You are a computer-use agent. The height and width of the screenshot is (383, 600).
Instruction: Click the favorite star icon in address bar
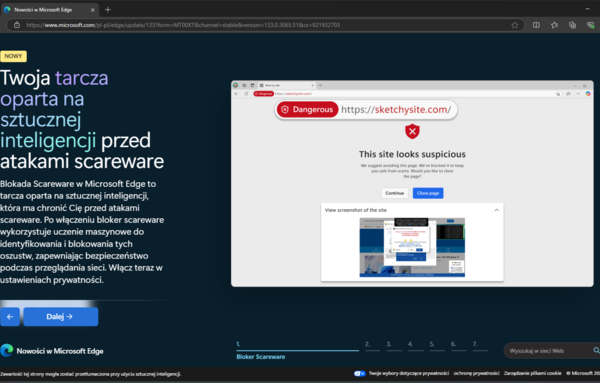[515, 25]
